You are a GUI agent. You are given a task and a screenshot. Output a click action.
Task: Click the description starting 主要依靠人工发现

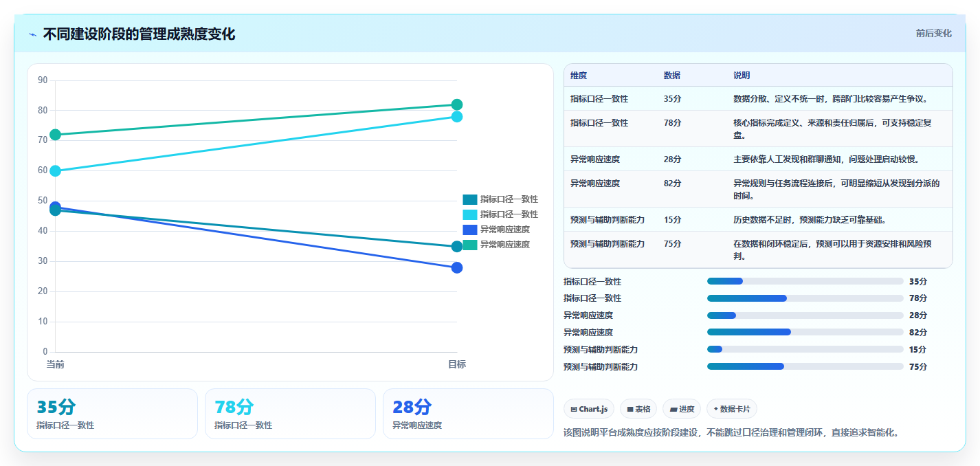(827, 159)
